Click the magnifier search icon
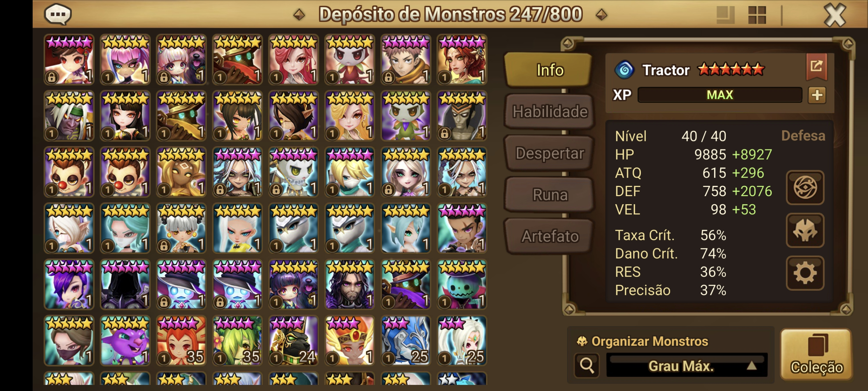Viewport: 868px width, 391px height. (x=587, y=365)
